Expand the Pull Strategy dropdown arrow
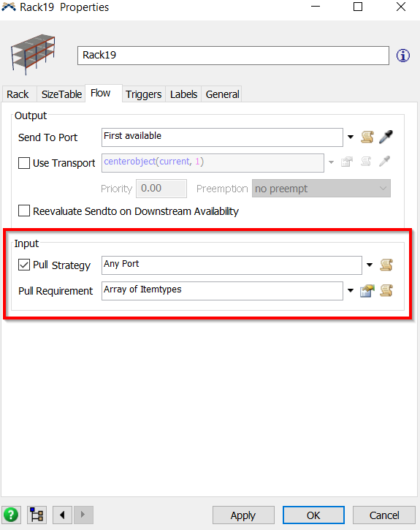This screenshot has width=420, height=530. tap(370, 265)
